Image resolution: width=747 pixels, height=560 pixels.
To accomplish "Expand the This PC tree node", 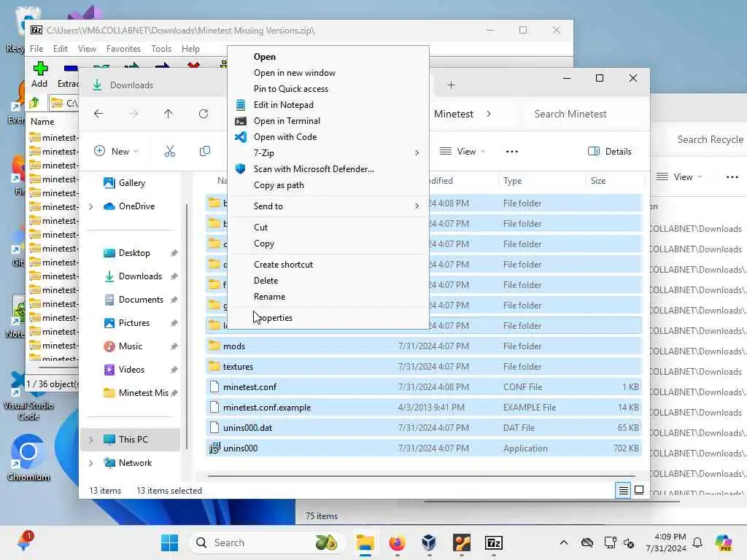I will point(91,440).
